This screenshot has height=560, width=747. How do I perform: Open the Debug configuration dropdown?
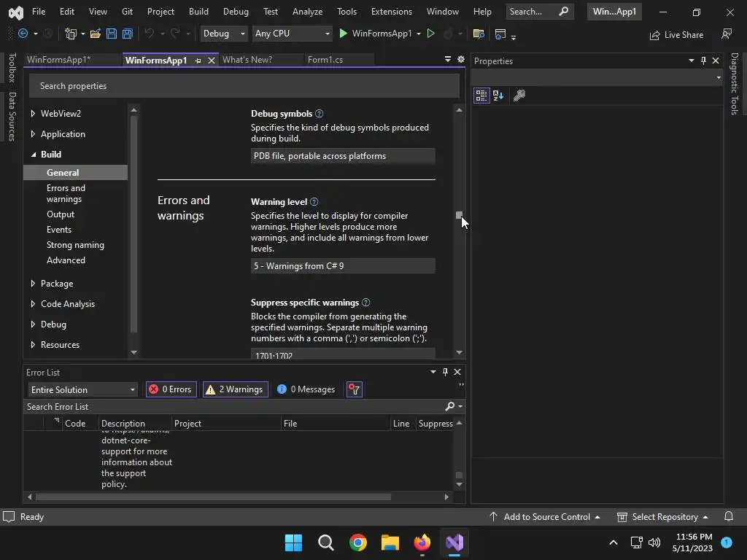223,34
